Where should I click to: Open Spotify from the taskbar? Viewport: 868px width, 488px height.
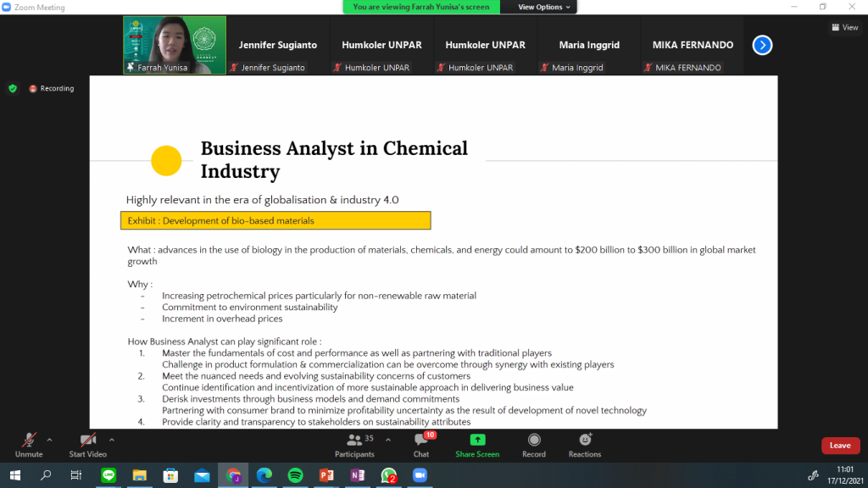[x=295, y=475]
